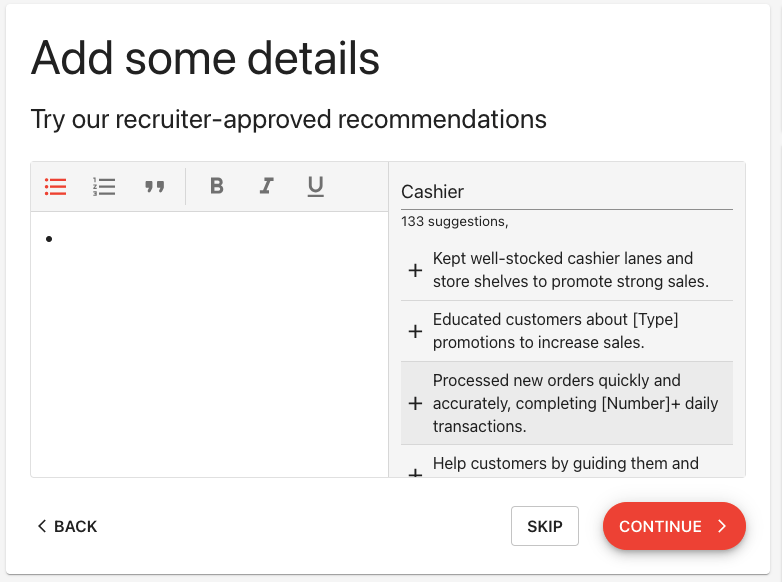Add the 'Educated customers about [Type]' suggestion

pos(415,331)
